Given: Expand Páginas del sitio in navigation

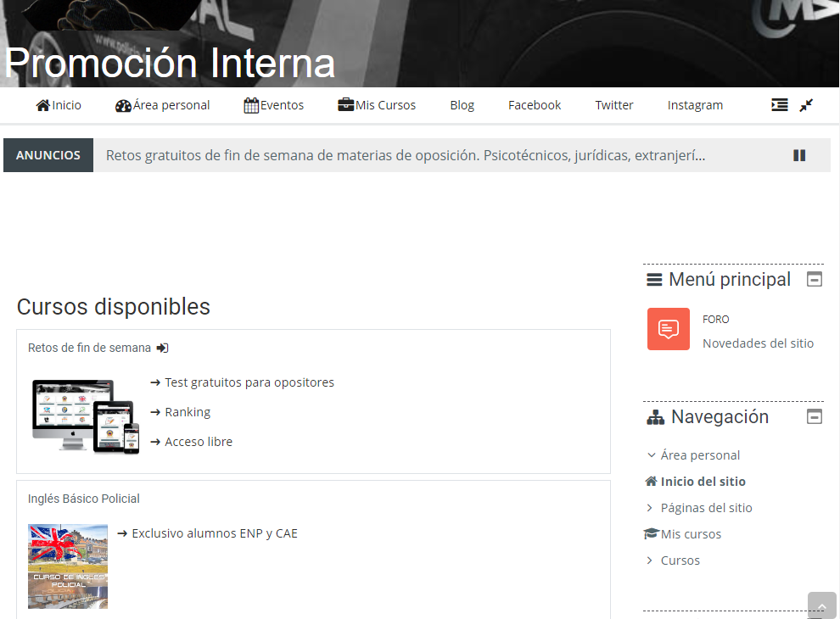Looking at the screenshot, I should point(651,508).
